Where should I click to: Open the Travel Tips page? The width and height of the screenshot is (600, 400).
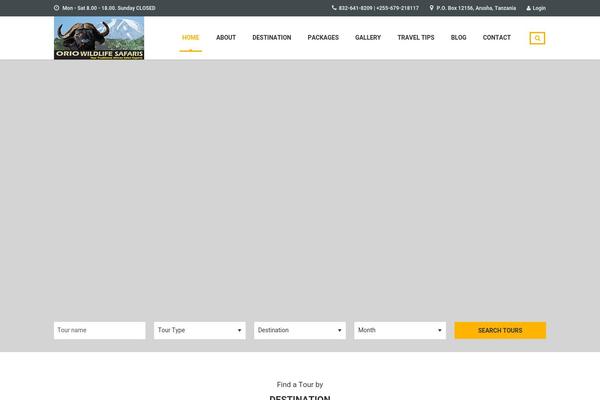tap(416, 38)
